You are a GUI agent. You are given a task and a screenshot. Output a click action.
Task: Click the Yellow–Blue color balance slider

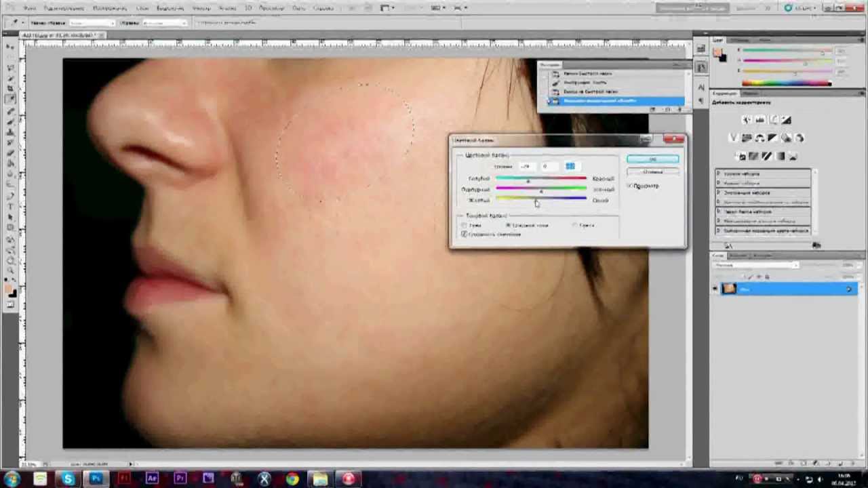[541, 200]
